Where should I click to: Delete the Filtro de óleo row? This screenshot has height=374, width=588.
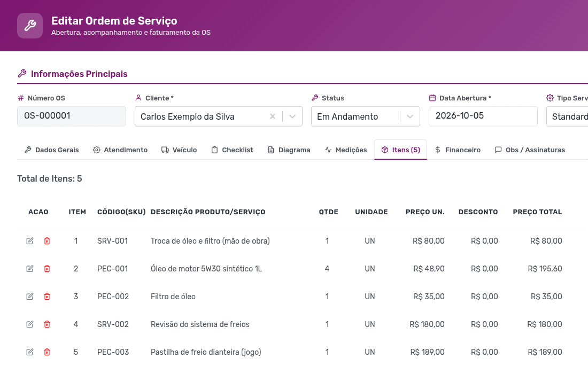click(47, 297)
